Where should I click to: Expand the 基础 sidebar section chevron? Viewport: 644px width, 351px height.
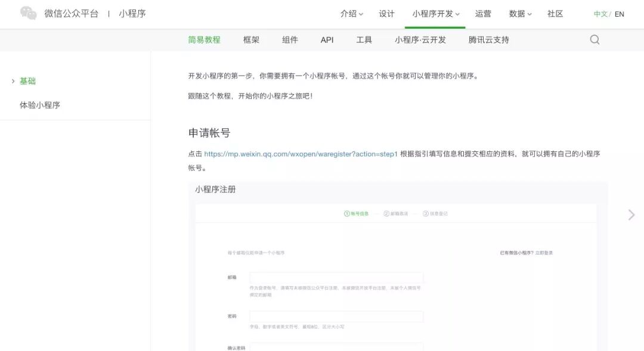coord(13,81)
